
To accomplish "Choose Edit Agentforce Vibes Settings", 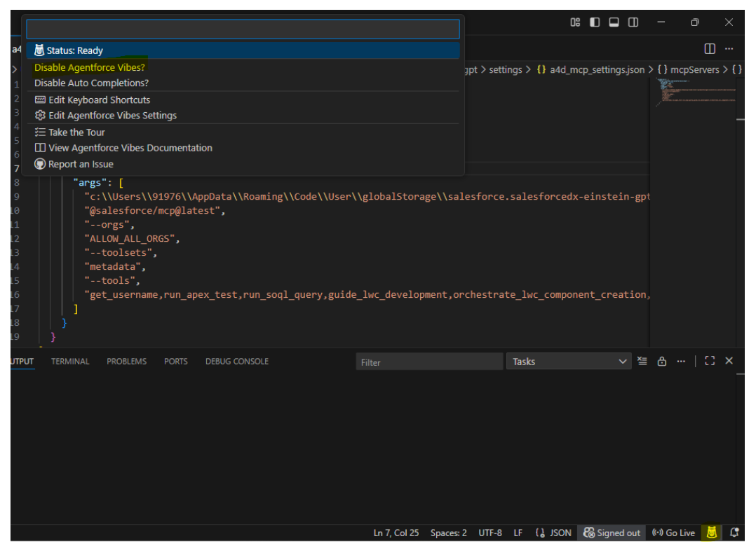I will tap(112, 116).
